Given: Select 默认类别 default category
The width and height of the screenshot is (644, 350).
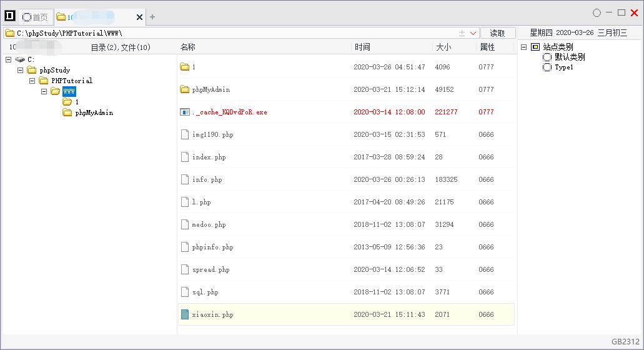Looking at the screenshot, I should (x=570, y=57).
